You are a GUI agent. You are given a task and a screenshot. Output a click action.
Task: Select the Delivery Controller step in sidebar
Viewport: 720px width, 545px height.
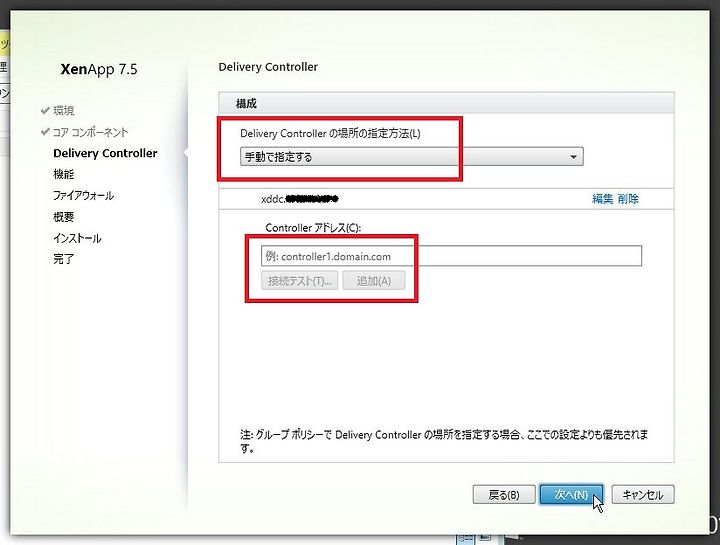click(x=105, y=153)
